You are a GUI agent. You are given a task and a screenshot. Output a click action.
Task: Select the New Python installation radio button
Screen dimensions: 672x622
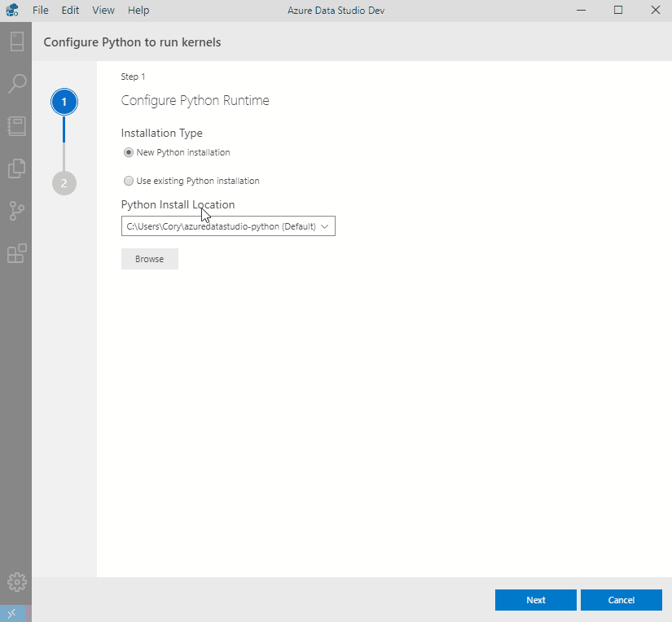129,152
